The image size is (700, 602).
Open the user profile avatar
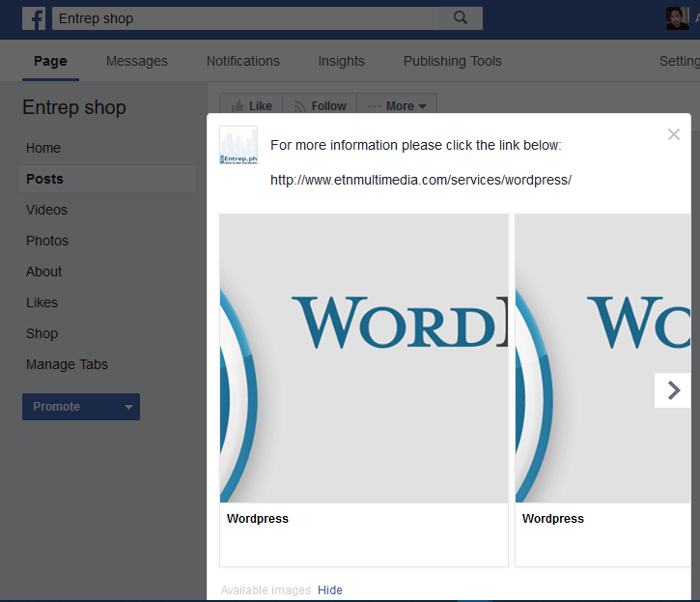click(x=677, y=18)
